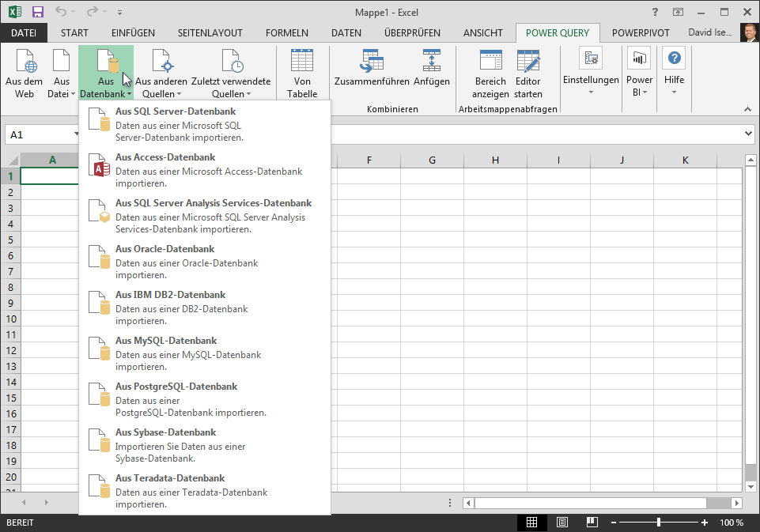760x532 pixels.
Task: Select Aus Oracle-Datenbank option
Action: (205, 262)
